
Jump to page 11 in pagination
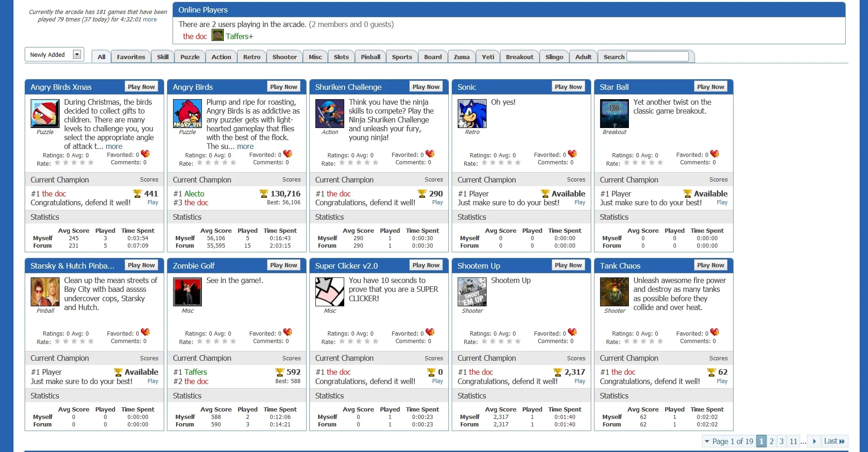[793, 441]
